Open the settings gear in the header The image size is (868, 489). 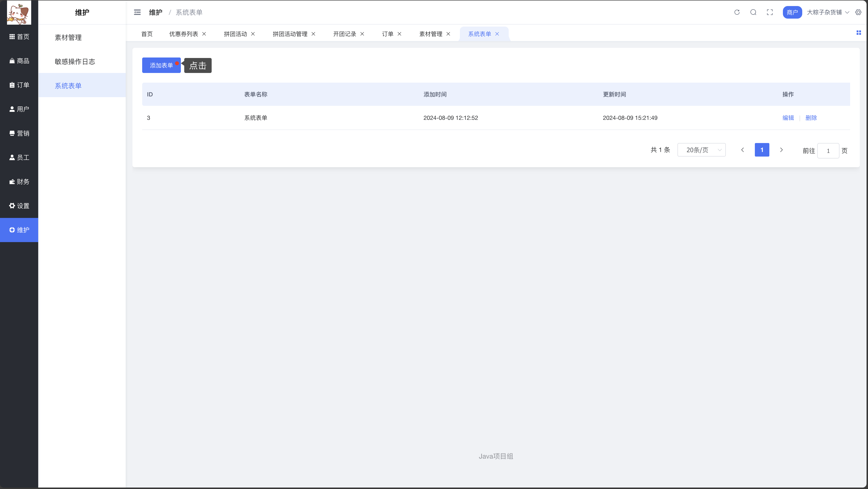point(858,13)
